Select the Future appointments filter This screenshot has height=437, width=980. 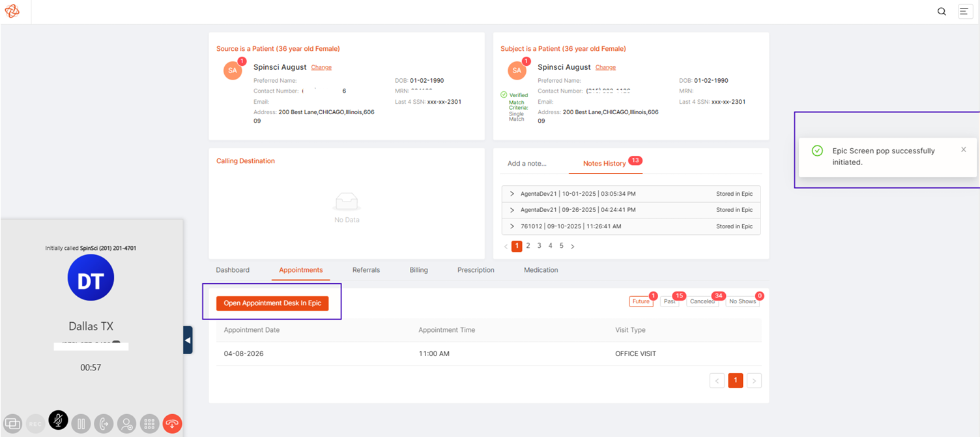tap(641, 301)
